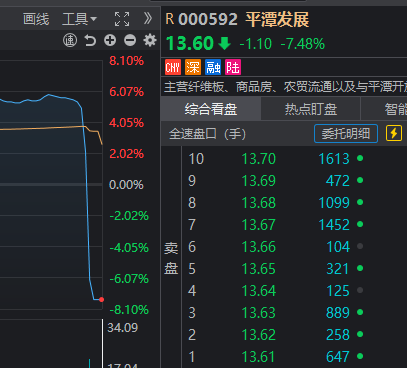
Task: Open the 工具 dropdown menu
Action: click(79, 19)
